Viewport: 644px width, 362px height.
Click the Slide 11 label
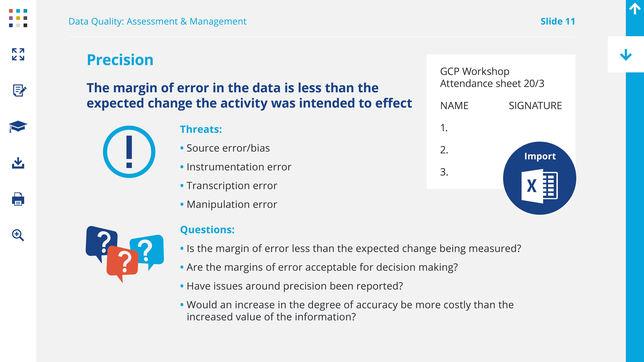557,21
